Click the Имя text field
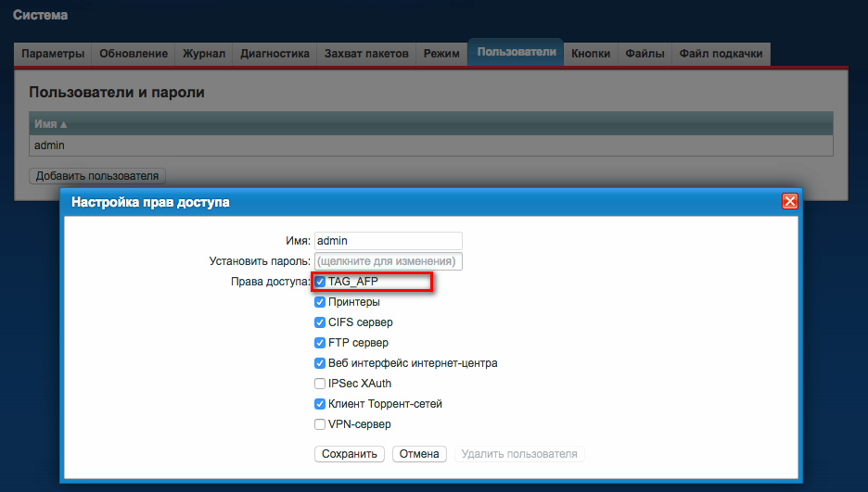 (x=388, y=241)
